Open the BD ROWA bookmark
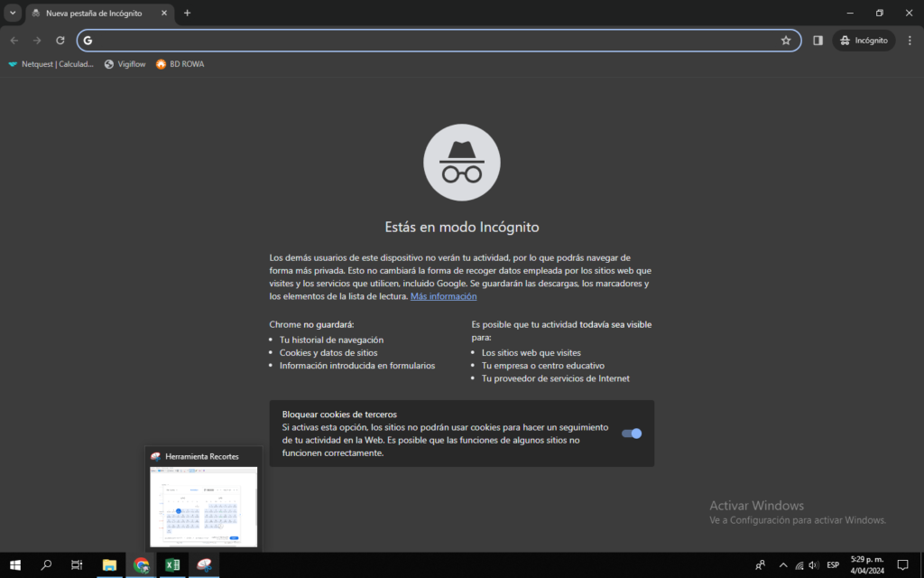Screen dimensions: 924x578 point(180,64)
